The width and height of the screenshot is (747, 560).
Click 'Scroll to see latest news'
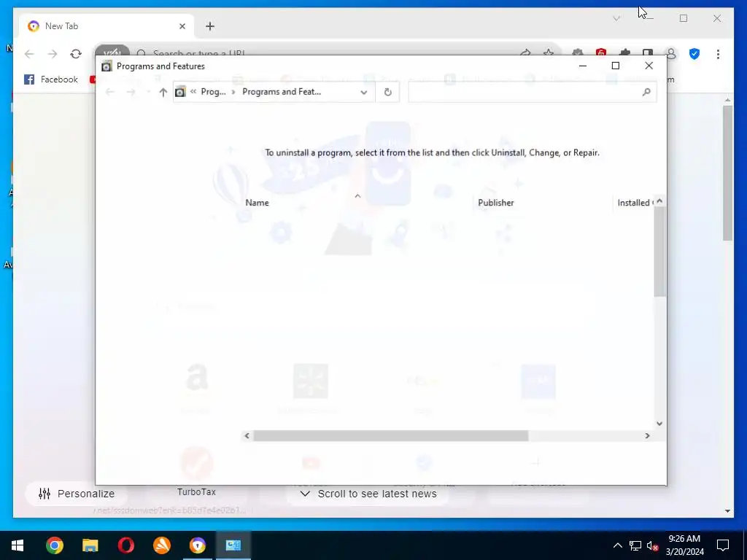368,494
